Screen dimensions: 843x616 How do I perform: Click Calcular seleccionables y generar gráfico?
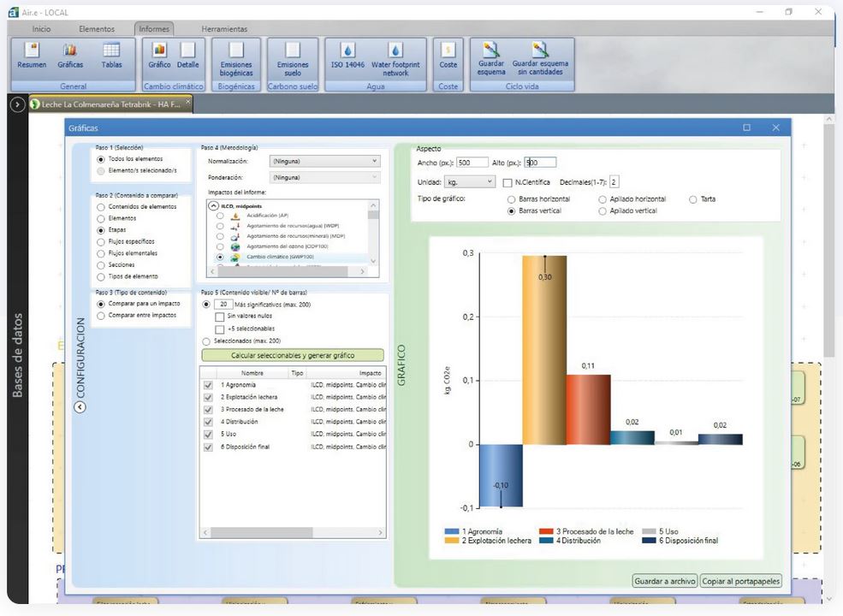point(293,355)
